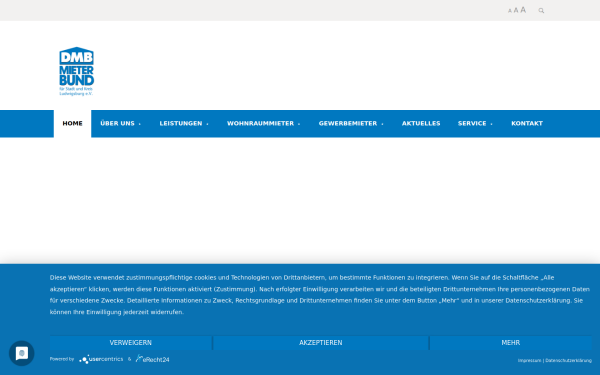Select the largest font size A
600x375 pixels.
coord(523,10)
